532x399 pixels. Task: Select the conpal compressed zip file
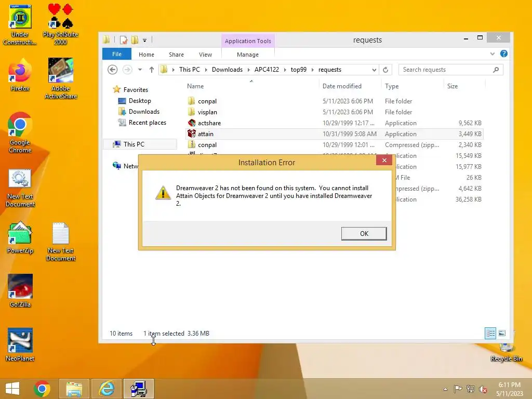pos(335,144)
